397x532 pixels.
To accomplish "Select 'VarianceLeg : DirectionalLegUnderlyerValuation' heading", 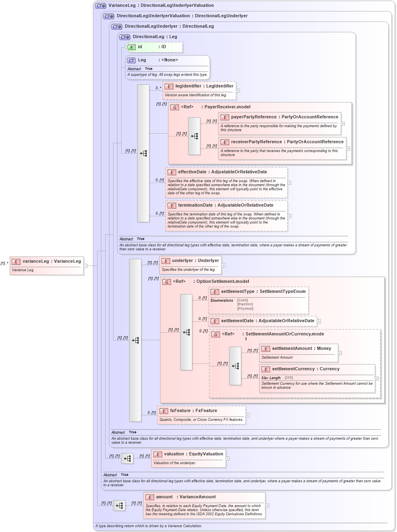I will click(x=161, y=6).
